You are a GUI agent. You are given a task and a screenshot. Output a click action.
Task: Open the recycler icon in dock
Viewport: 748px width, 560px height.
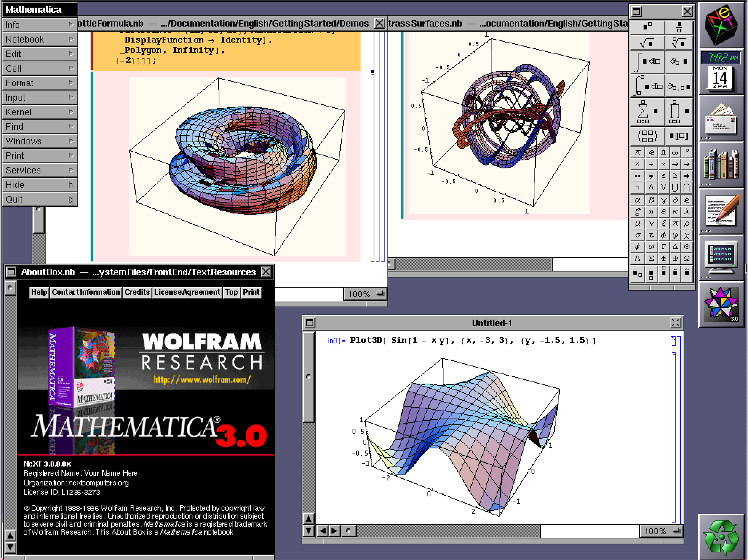721,537
